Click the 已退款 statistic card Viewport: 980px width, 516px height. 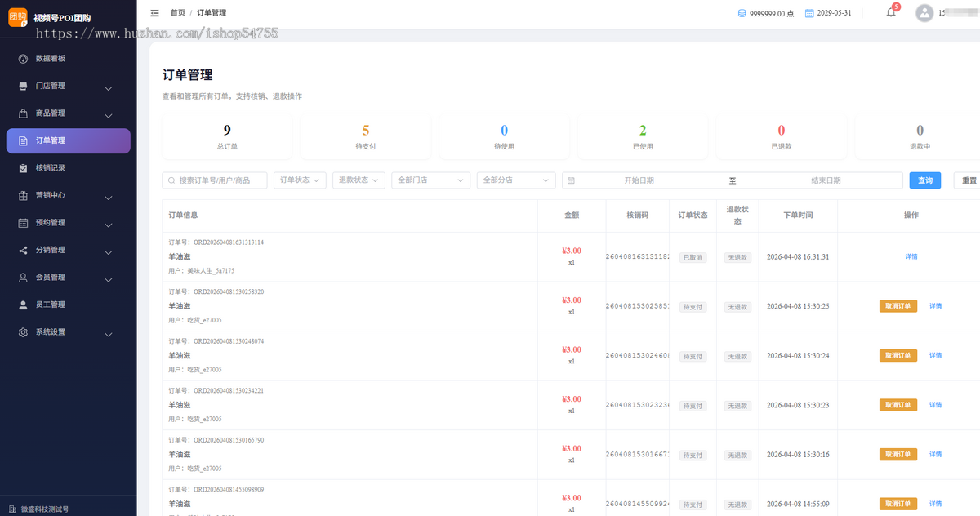[x=782, y=136]
